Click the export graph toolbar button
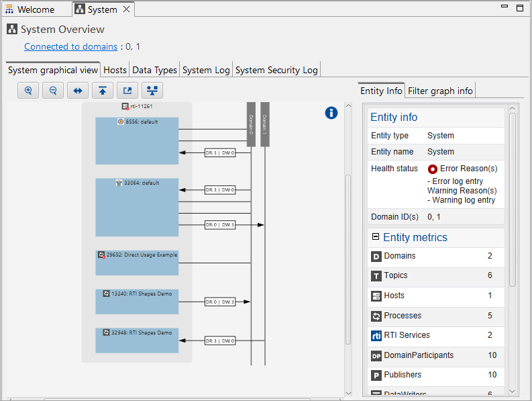 coord(127,91)
